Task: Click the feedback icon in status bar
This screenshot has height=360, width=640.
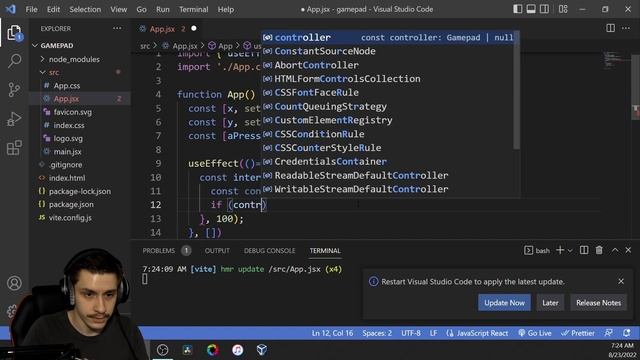Action: point(609,333)
